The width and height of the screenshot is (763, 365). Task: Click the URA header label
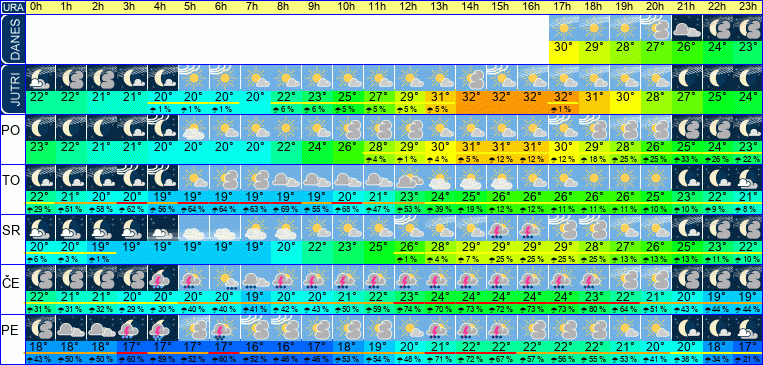coord(12,7)
